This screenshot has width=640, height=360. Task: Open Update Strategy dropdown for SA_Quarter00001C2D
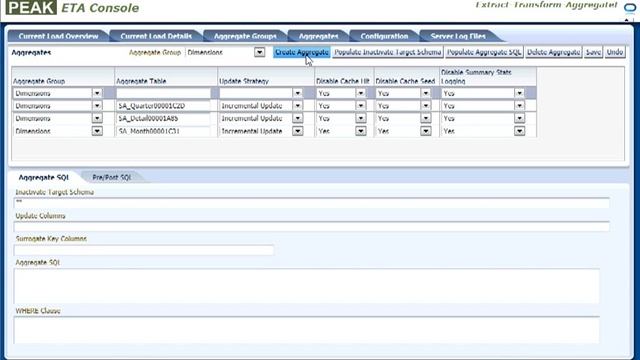tap(298, 106)
